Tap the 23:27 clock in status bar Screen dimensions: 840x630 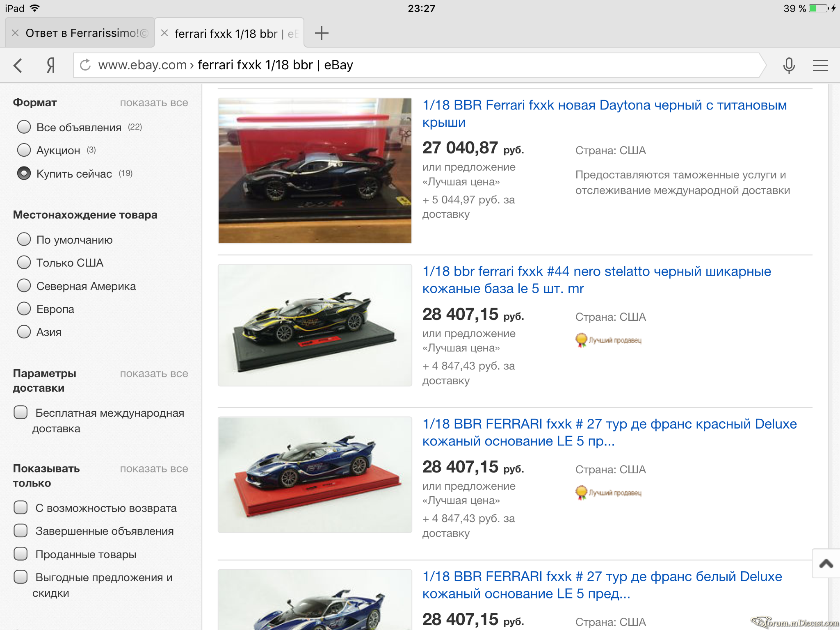click(421, 8)
